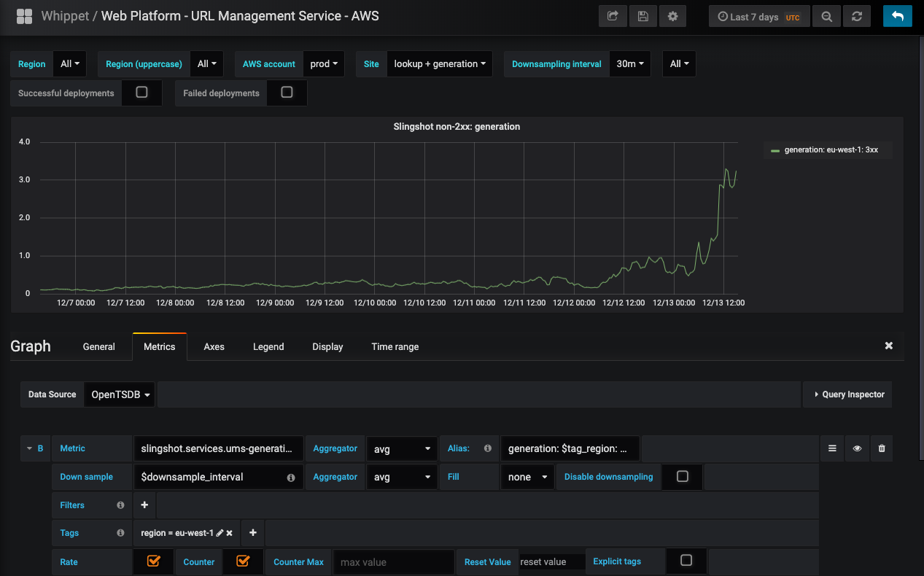Open AWS account prod dropdown

point(324,64)
